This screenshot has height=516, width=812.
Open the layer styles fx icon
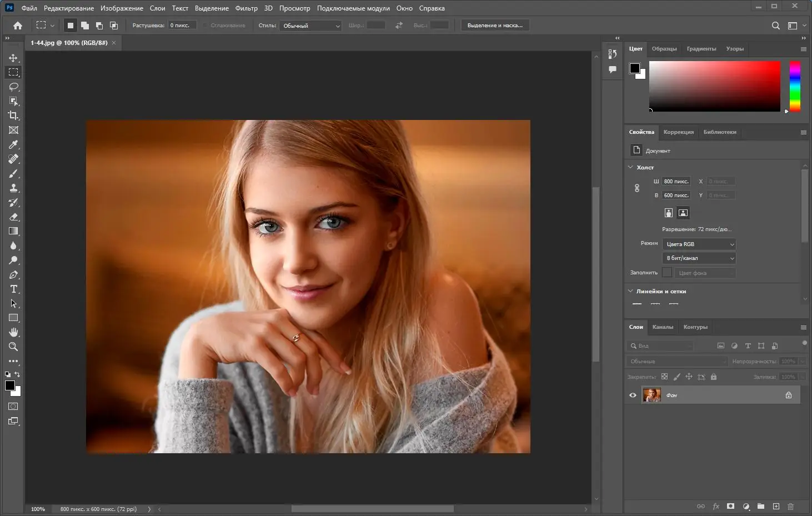[716, 507]
